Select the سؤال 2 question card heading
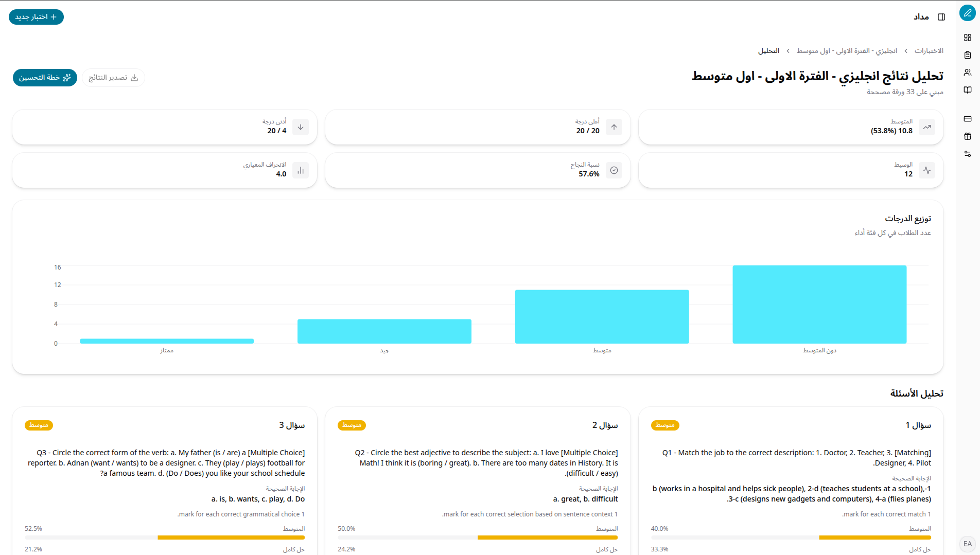 pyautogui.click(x=605, y=425)
